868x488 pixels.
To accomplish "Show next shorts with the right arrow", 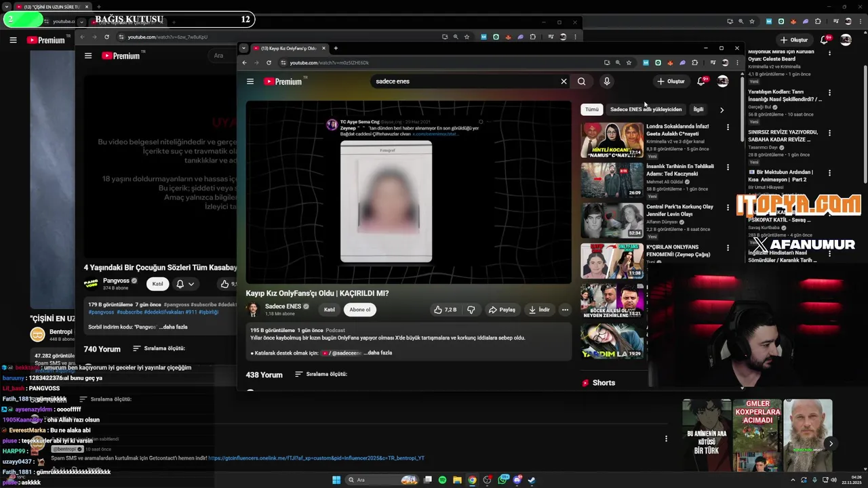I will click(x=831, y=444).
